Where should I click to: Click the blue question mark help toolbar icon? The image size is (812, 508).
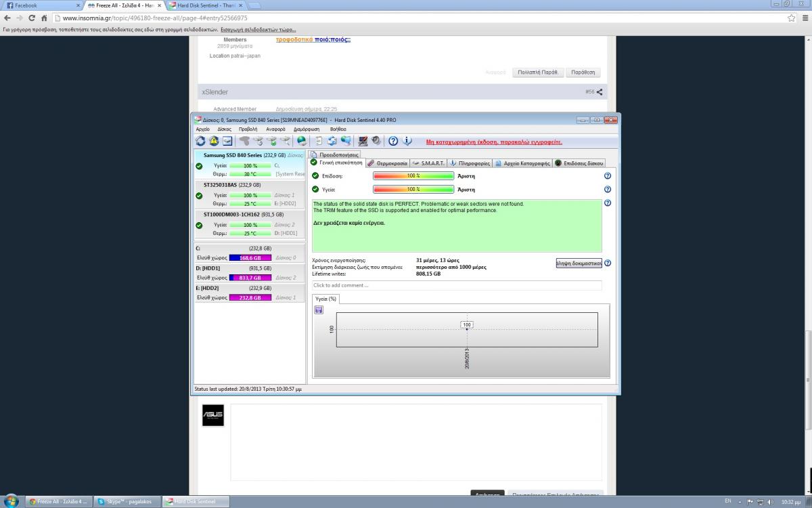coord(393,141)
